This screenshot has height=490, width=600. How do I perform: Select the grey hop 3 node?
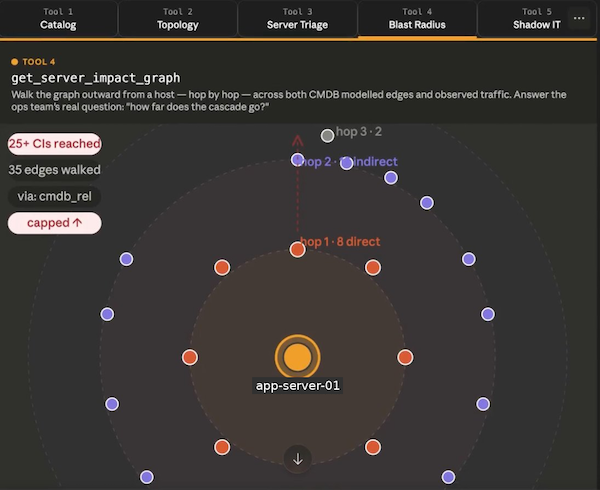coord(327,135)
